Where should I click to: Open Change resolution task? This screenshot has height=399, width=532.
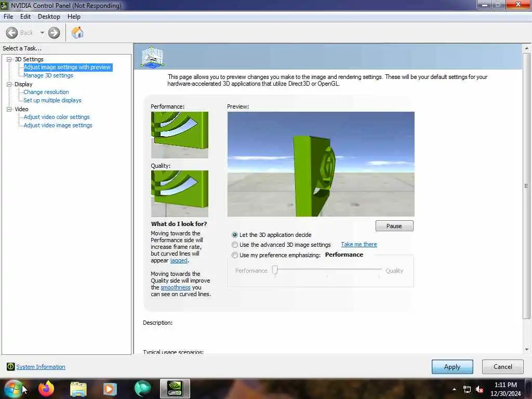pyautogui.click(x=46, y=92)
